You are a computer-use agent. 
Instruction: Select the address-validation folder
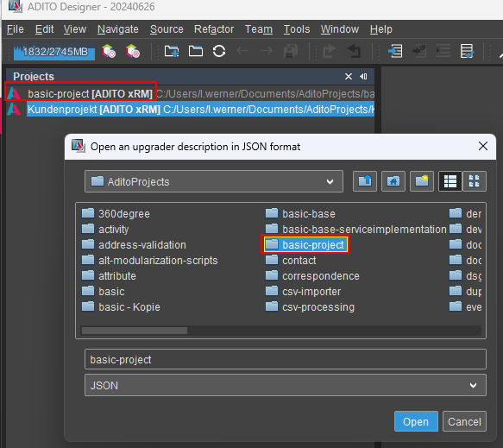(134, 245)
